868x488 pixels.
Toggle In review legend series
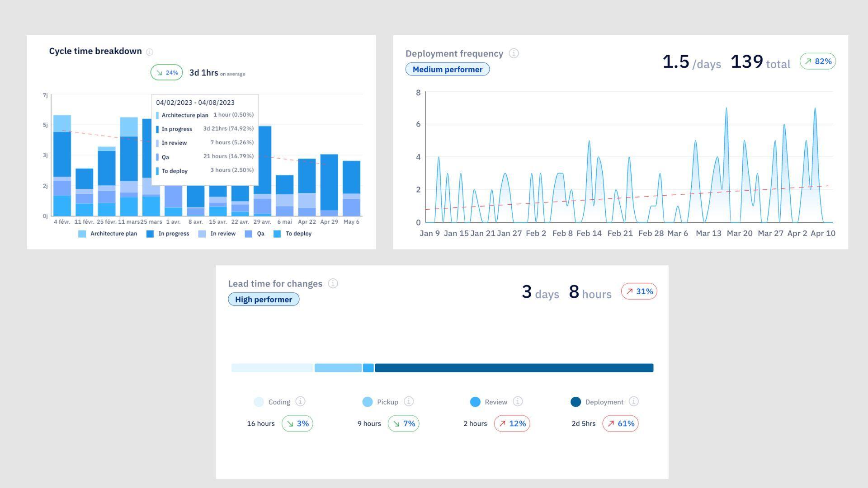217,234
